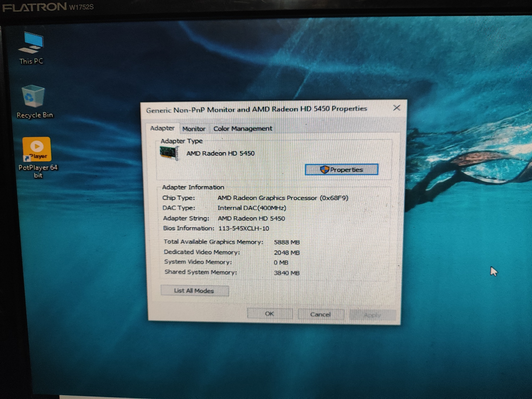Click the Adapter String label
The image size is (532, 399).
[x=186, y=218]
